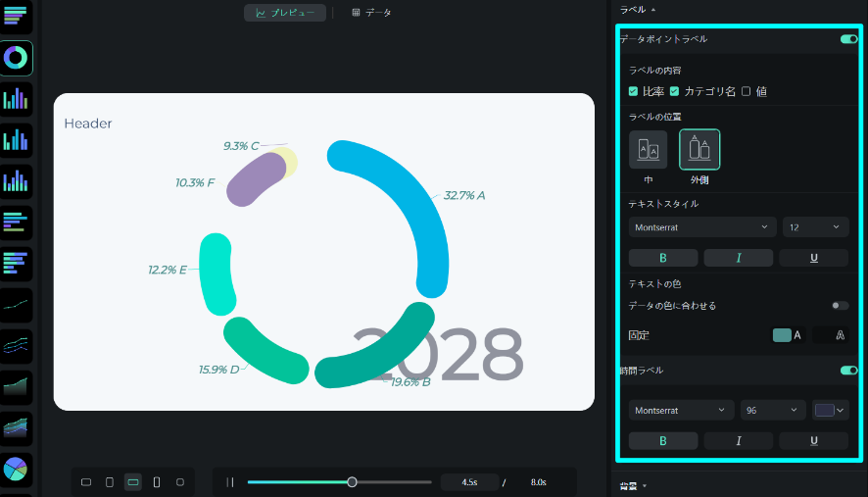Enable the 値 checkbox
The width and height of the screenshot is (868, 497).
(747, 91)
